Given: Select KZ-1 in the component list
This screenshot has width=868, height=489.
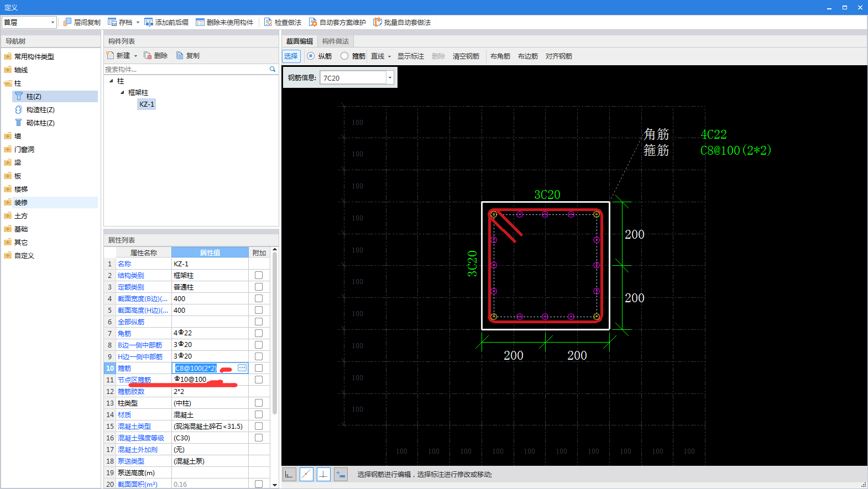Looking at the screenshot, I should click(x=147, y=104).
